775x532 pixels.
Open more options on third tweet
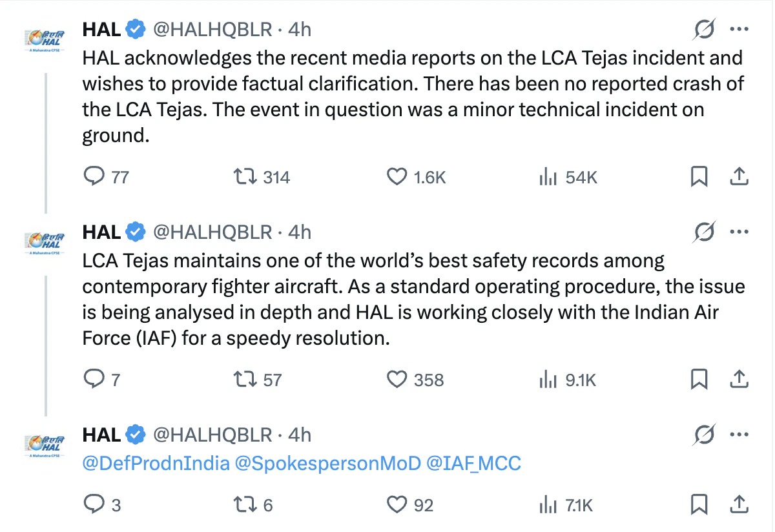739,435
